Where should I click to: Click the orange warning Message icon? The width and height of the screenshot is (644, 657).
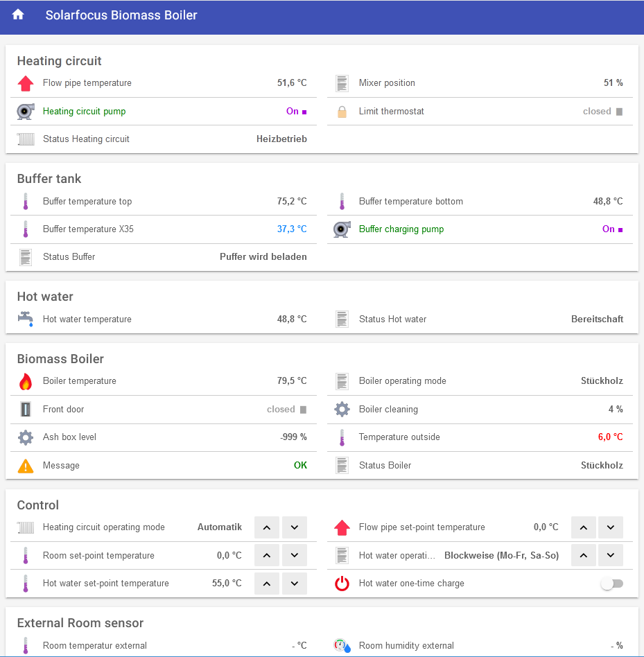click(x=26, y=466)
